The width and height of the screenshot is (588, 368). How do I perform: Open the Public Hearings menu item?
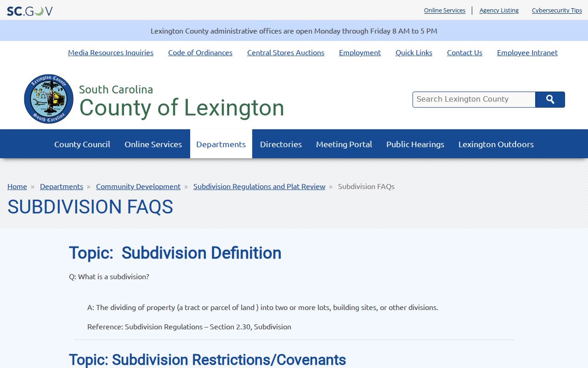[415, 144]
